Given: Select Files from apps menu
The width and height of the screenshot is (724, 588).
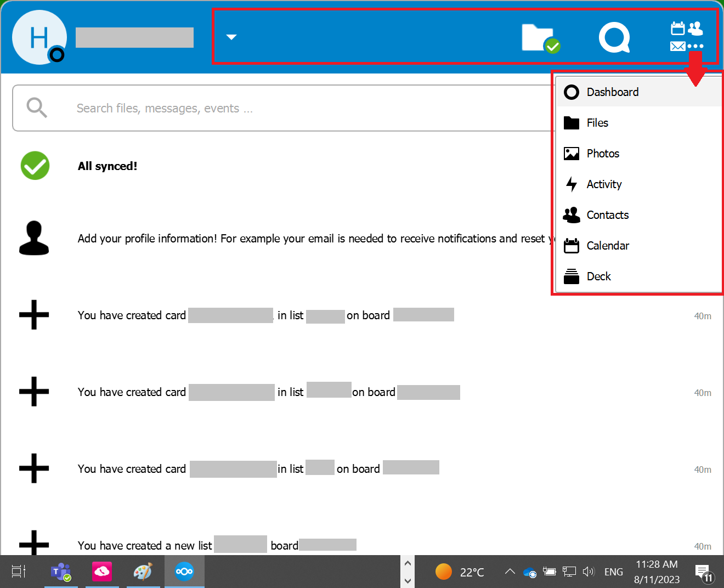Looking at the screenshot, I should click(x=639, y=123).
